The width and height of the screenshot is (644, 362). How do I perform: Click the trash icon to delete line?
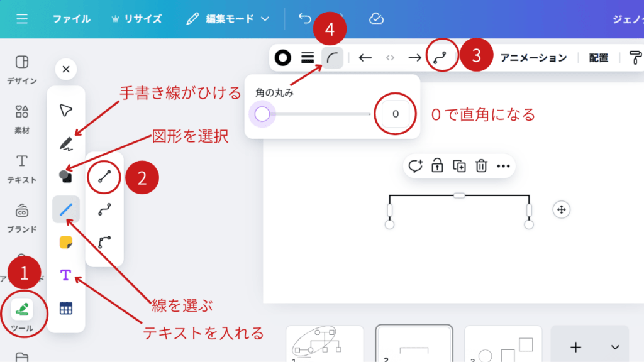pos(481,166)
